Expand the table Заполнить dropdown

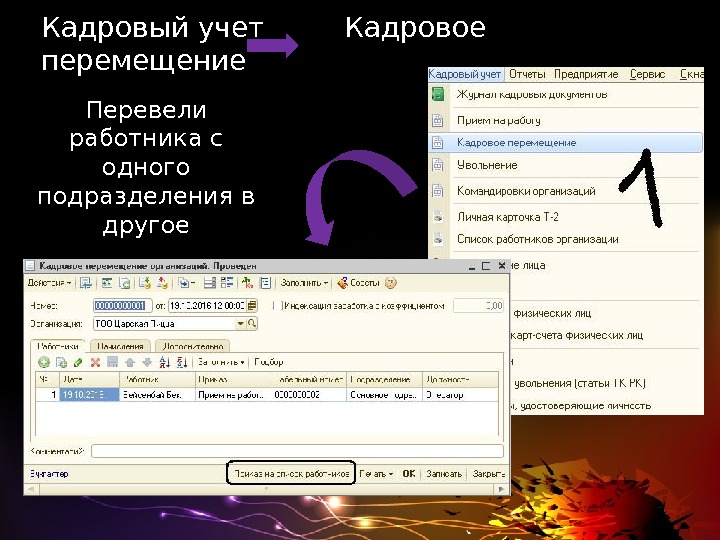click(221, 362)
